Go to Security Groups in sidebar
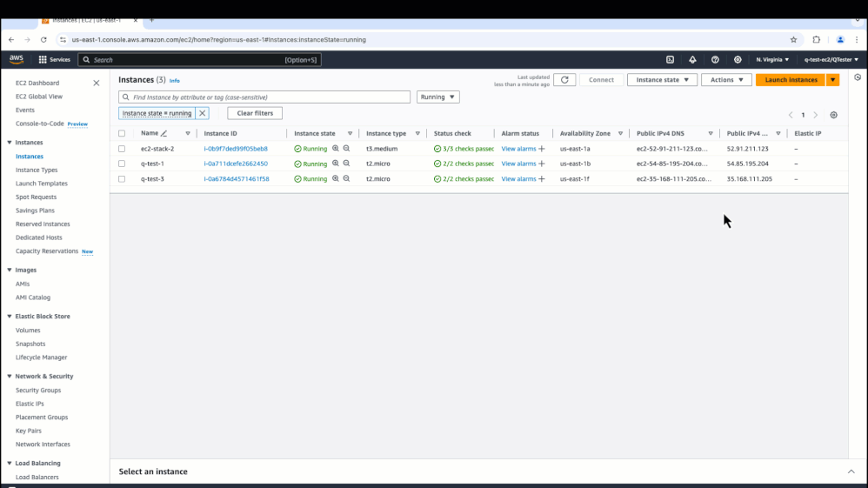This screenshot has width=868, height=488. click(x=38, y=390)
